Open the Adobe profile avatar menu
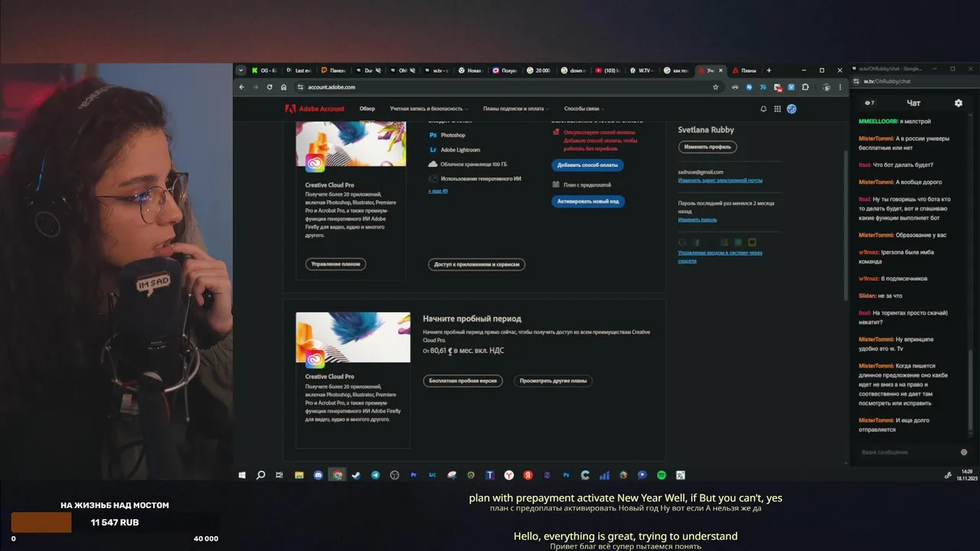Screen dimensions: 980x551 tap(792, 109)
